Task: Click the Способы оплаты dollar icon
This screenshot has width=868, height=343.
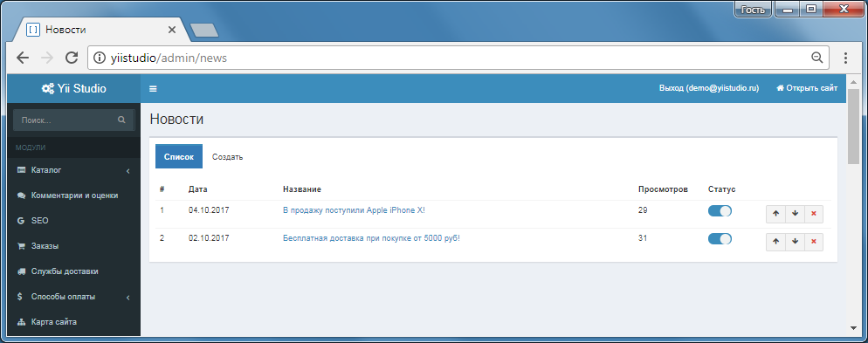Action: [x=20, y=297]
